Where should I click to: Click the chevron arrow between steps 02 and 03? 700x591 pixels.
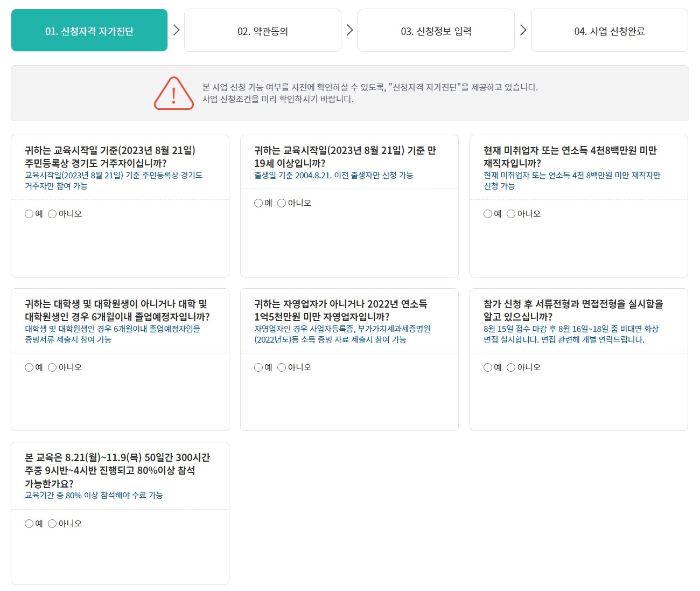(349, 30)
